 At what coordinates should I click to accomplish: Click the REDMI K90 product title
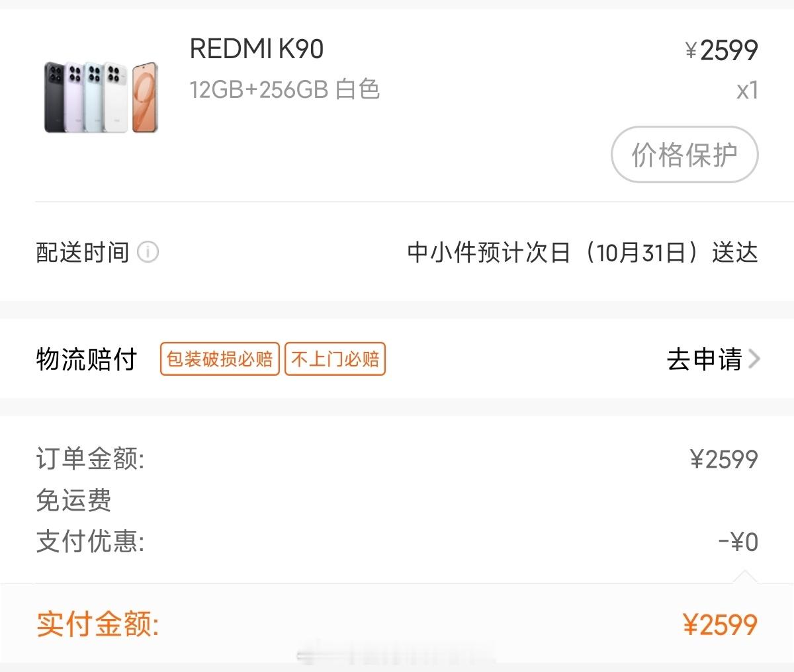[x=256, y=49]
